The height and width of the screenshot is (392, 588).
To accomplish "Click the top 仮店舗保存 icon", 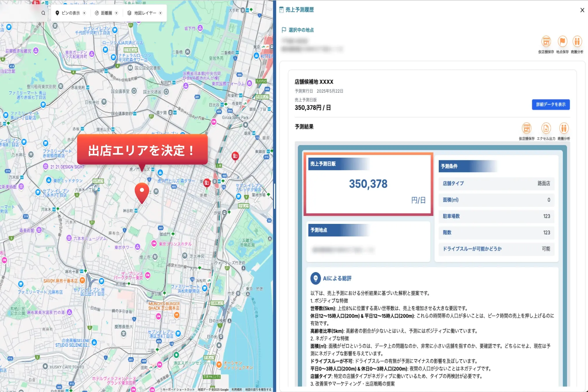I will tap(546, 42).
